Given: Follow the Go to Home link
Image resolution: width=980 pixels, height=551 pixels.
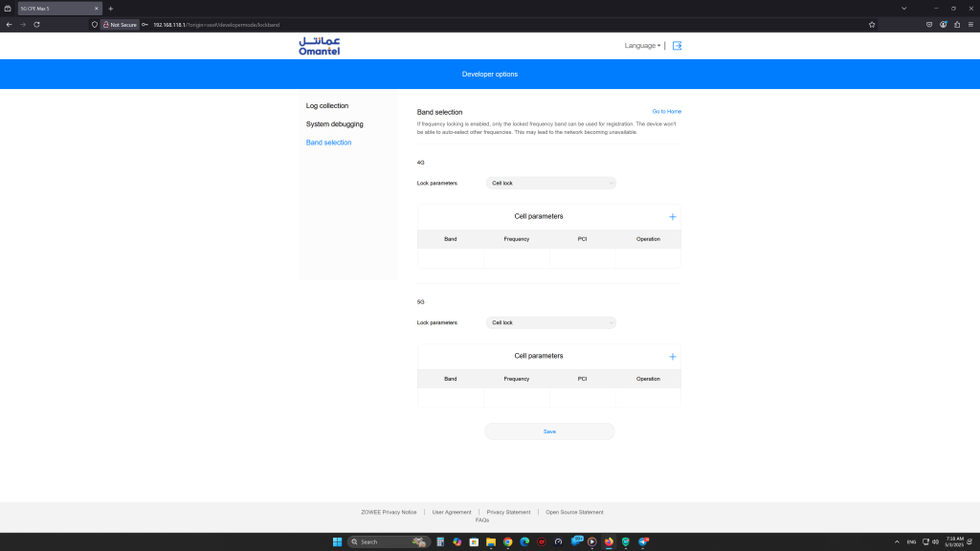Looking at the screenshot, I should [666, 112].
